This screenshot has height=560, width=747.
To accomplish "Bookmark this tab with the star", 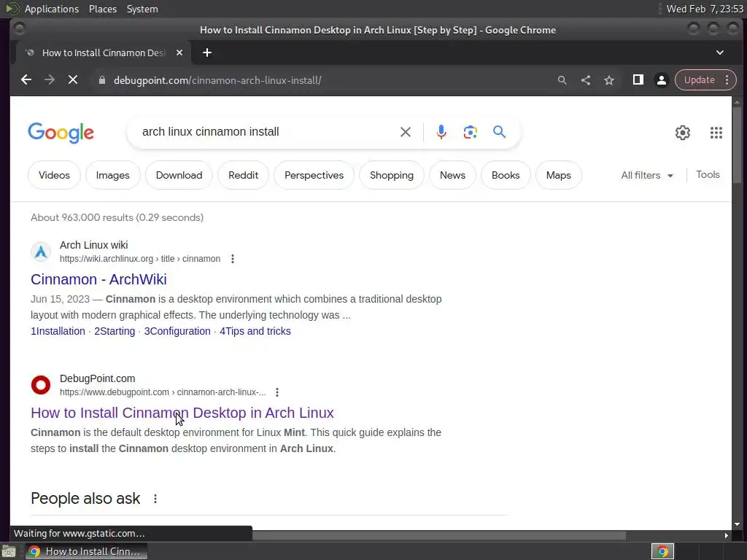I will [609, 80].
